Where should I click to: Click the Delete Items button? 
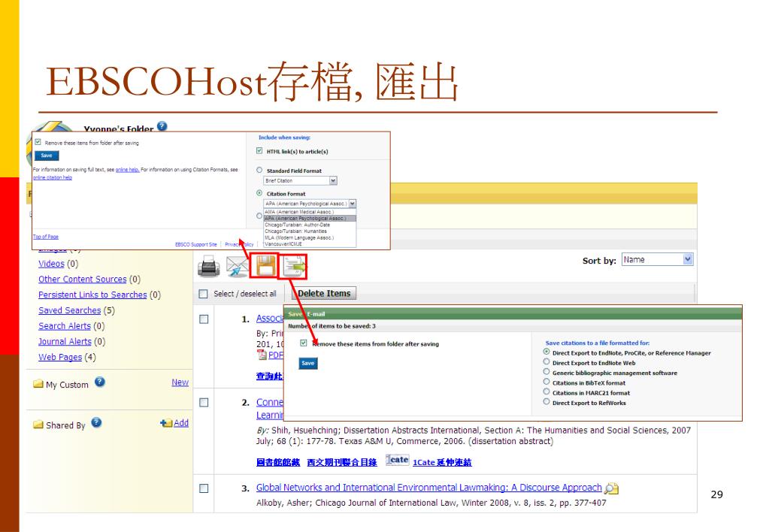pos(324,293)
